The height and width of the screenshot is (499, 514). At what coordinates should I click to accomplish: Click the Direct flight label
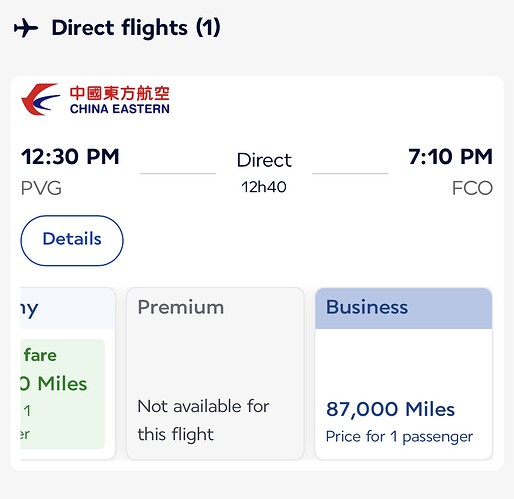(x=264, y=160)
